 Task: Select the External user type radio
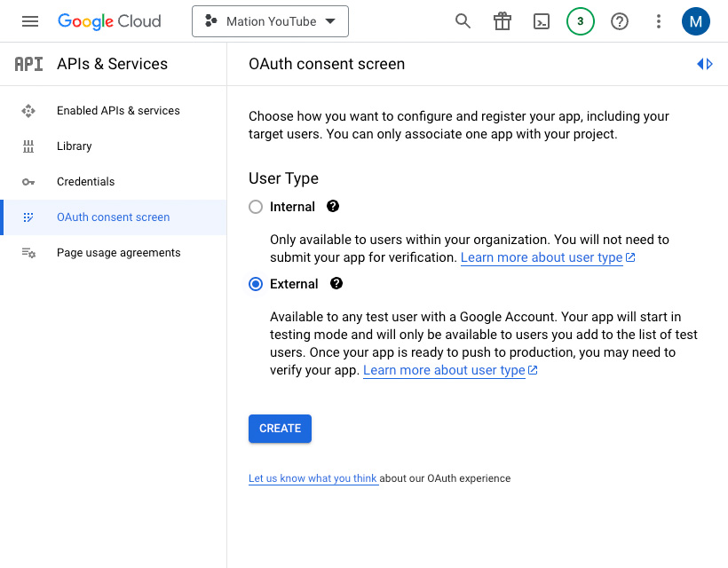click(256, 284)
